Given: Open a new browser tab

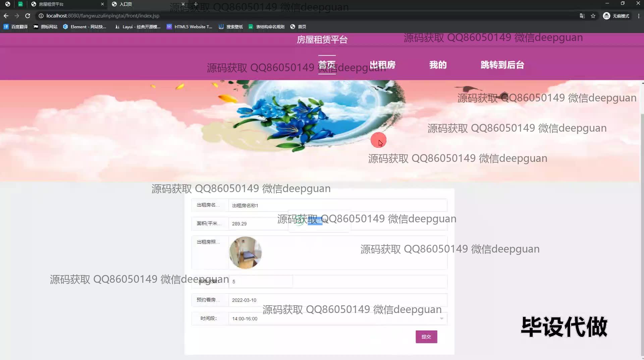Looking at the screenshot, I should tap(196, 4).
